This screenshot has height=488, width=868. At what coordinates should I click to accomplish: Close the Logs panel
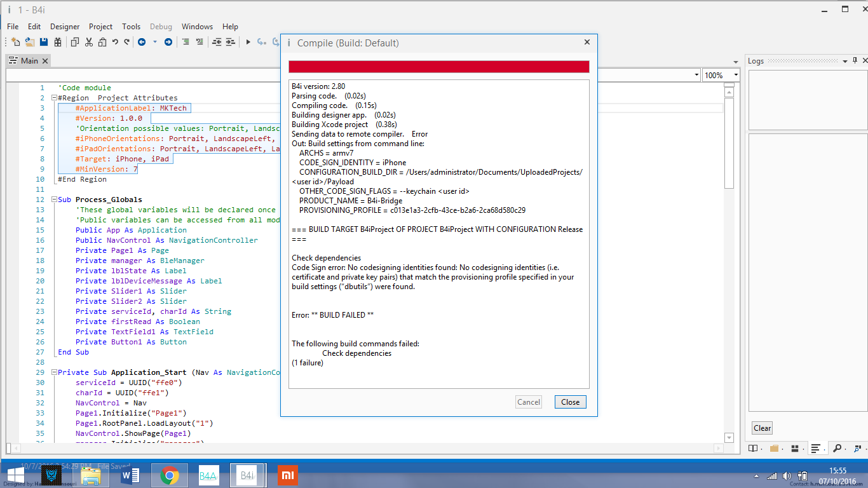[864, 61]
